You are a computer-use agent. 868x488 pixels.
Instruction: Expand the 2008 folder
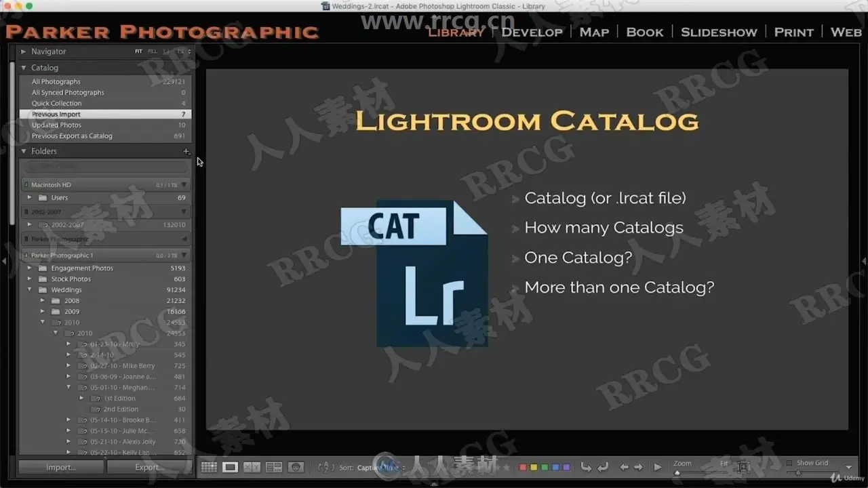tap(42, 301)
